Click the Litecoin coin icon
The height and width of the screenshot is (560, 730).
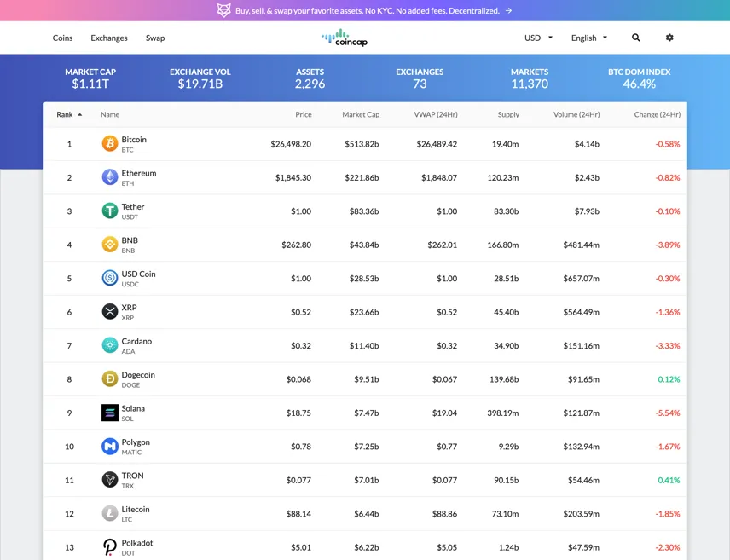point(110,513)
